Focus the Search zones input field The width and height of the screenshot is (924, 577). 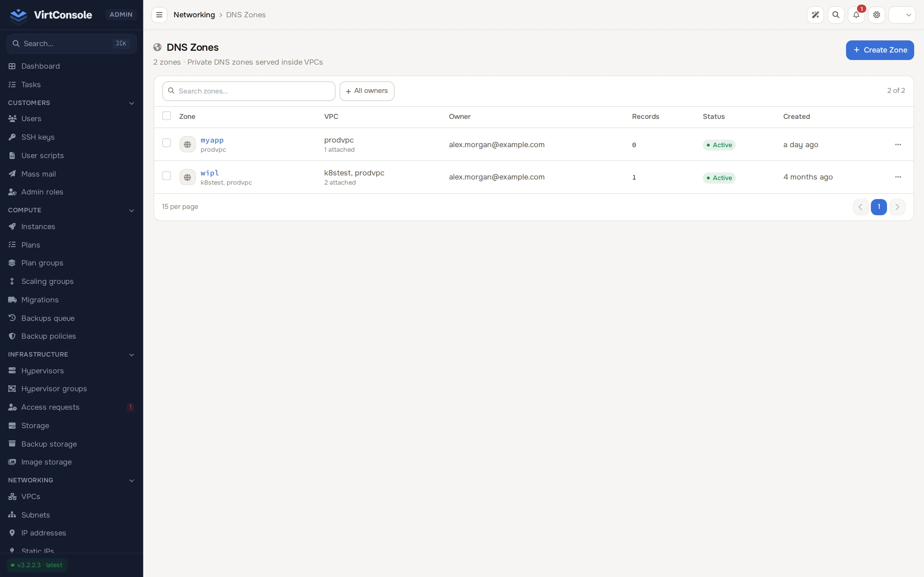coord(249,91)
